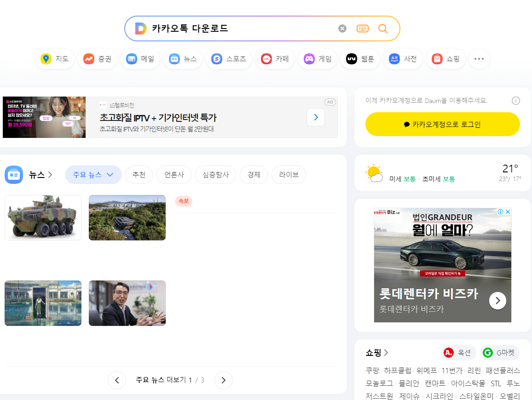Click the 속보 breaking news badge
The width and height of the screenshot is (532, 400).
pos(184,201)
